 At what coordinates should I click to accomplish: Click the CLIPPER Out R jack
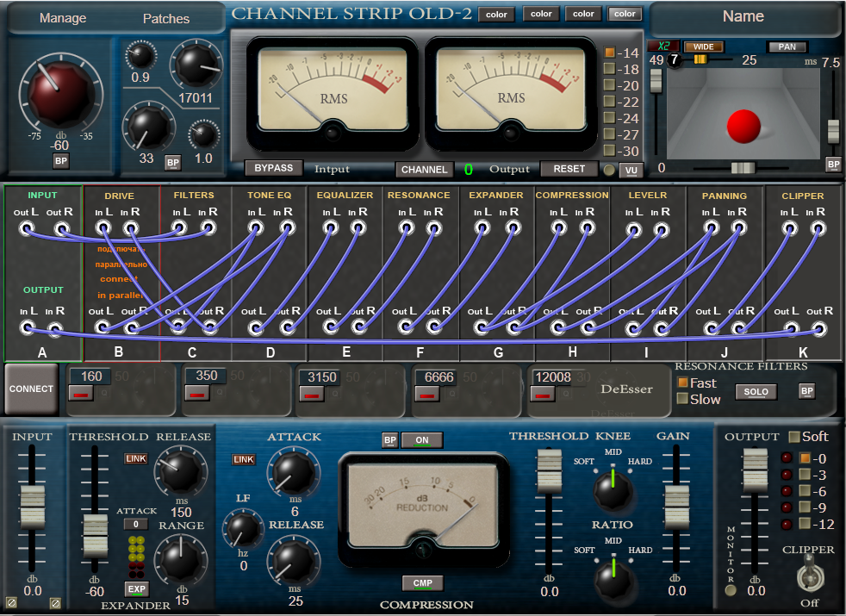point(818,328)
